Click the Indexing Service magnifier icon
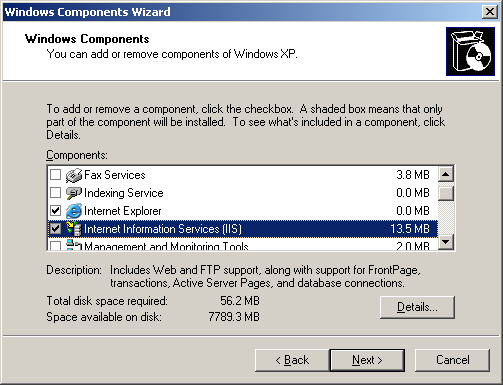 [x=74, y=193]
